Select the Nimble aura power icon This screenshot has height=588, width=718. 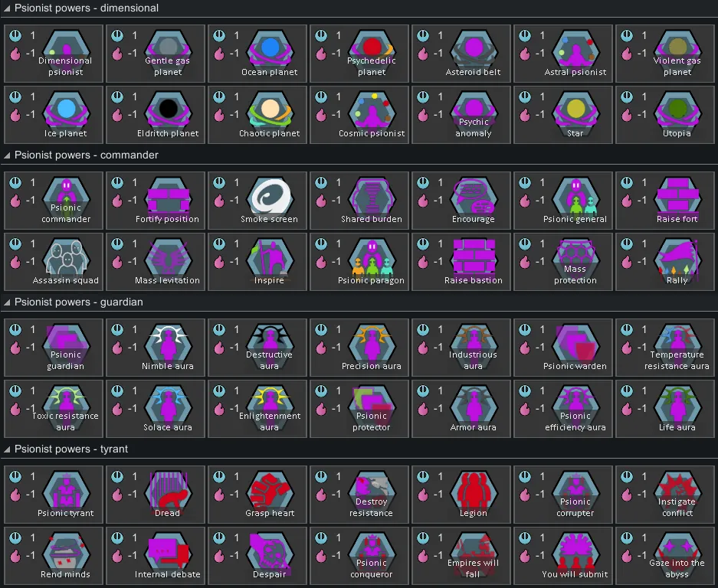[168, 342]
